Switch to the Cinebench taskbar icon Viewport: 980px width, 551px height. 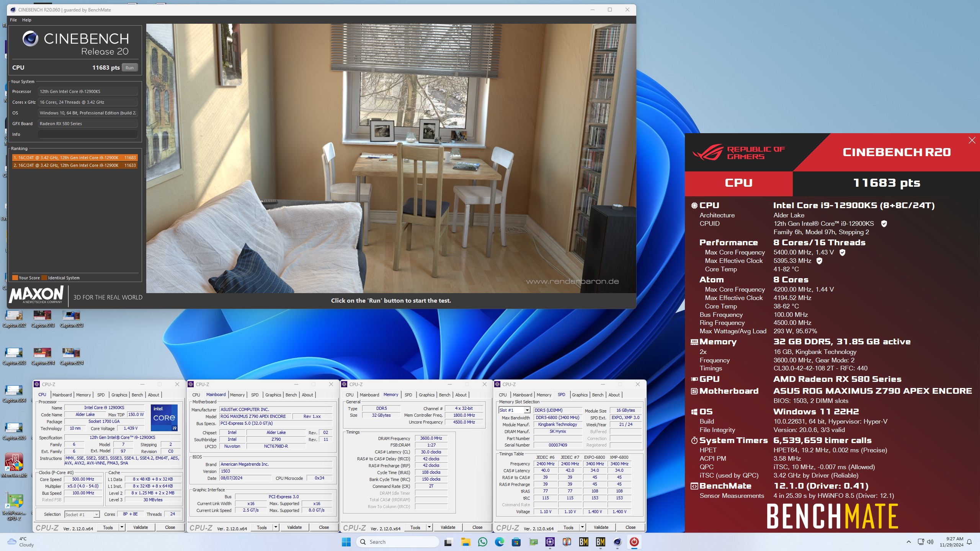coord(617,542)
